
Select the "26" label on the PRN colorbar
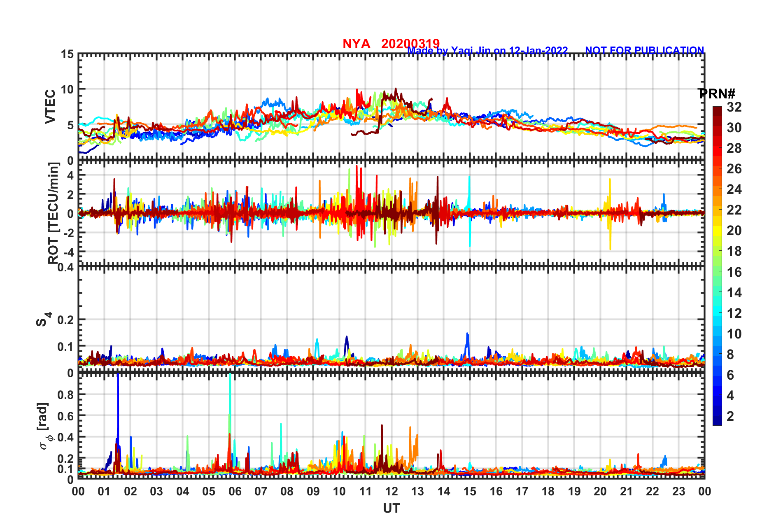(x=734, y=169)
